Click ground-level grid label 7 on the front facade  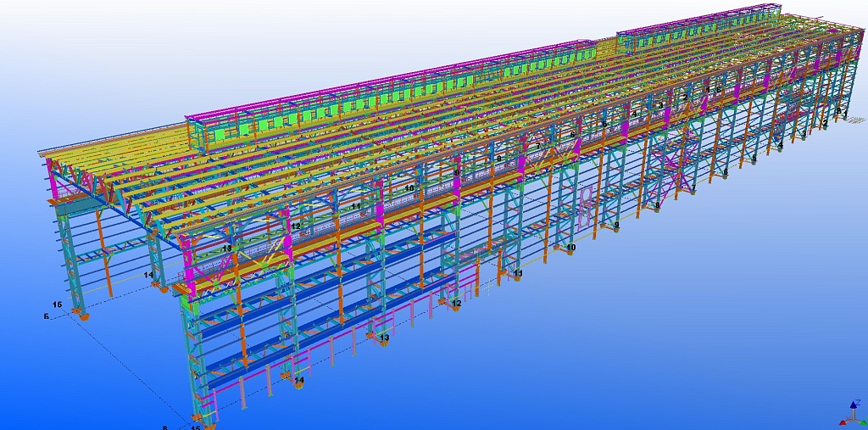[693, 187]
